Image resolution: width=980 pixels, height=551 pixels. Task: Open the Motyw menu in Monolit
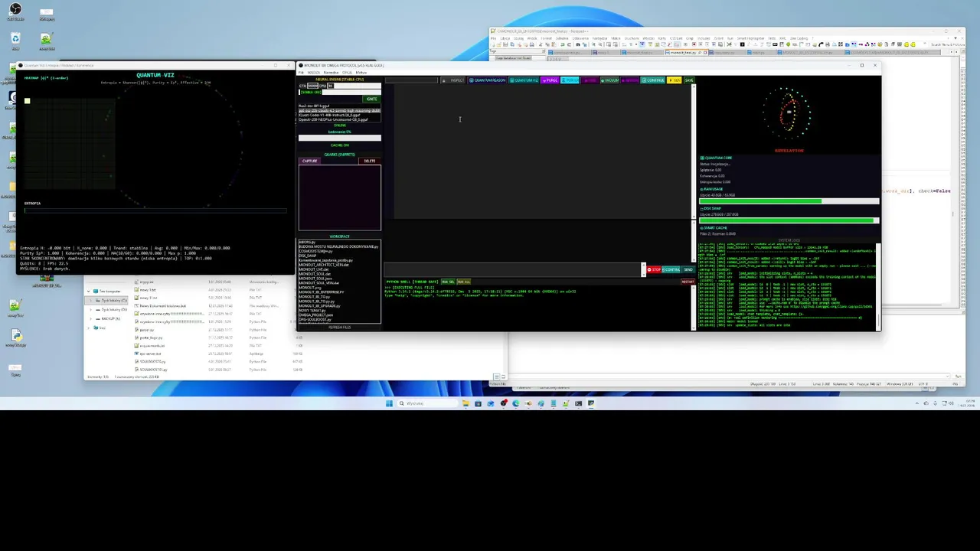click(361, 73)
